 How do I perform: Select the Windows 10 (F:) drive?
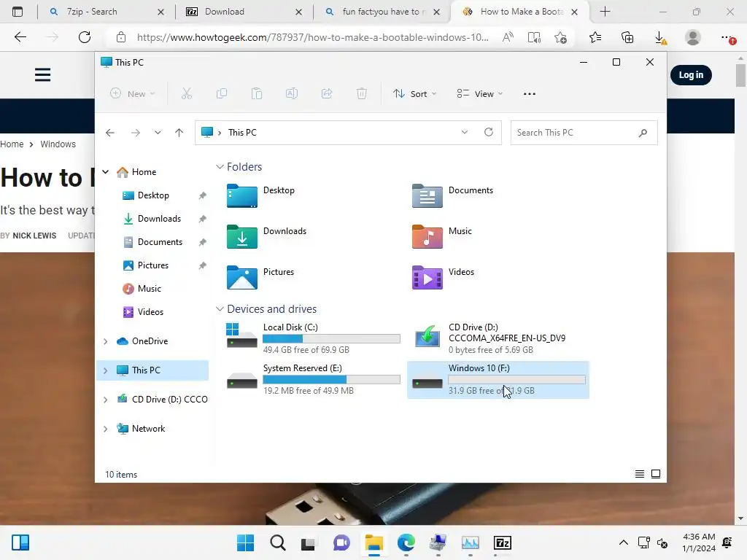click(x=498, y=379)
